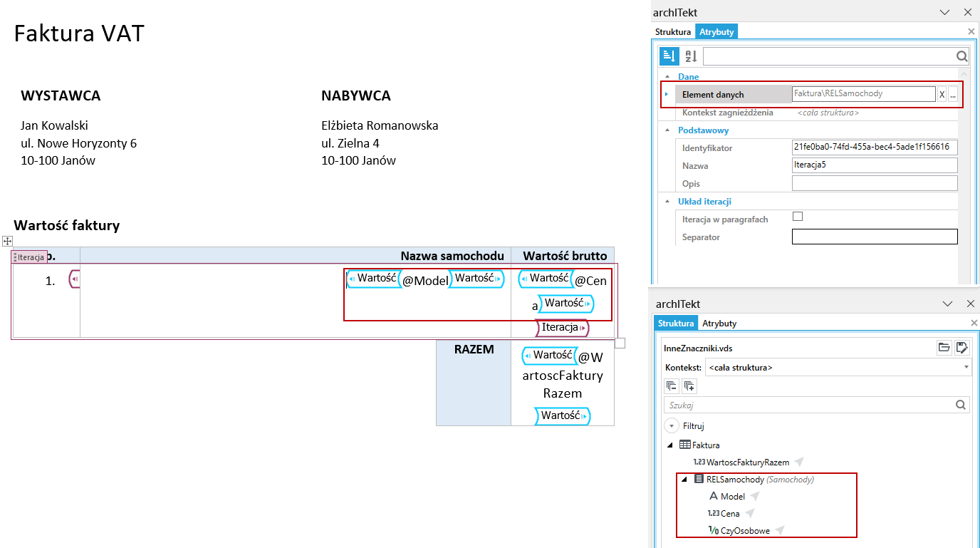This screenshot has height=548, width=980.
Task: Click the RAZEM table cell
Action: (x=474, y=382)
